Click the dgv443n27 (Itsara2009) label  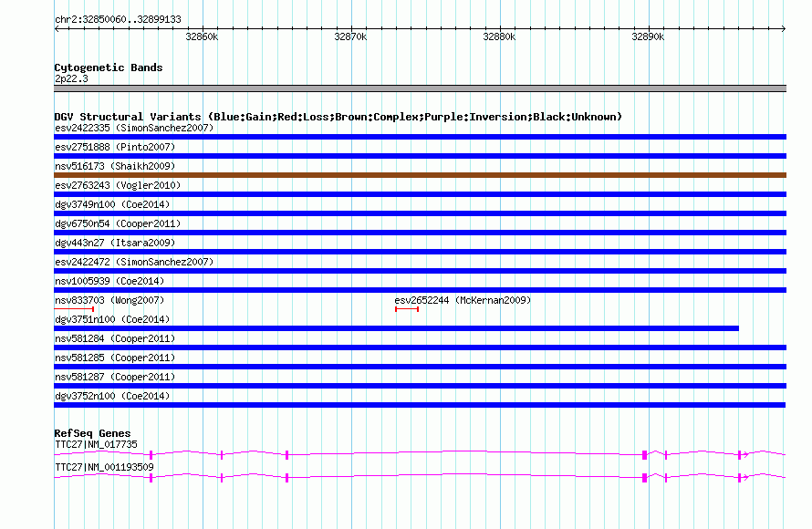point(115,243)
